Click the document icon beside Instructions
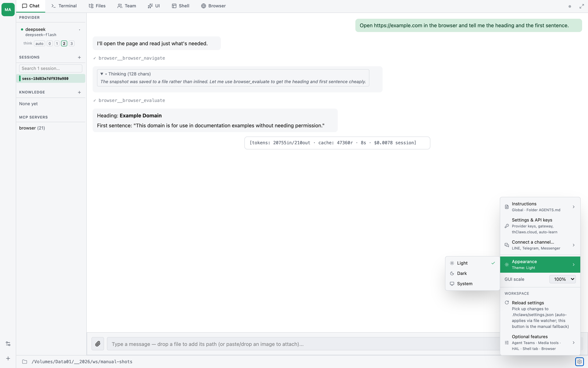 coord(507,207)
